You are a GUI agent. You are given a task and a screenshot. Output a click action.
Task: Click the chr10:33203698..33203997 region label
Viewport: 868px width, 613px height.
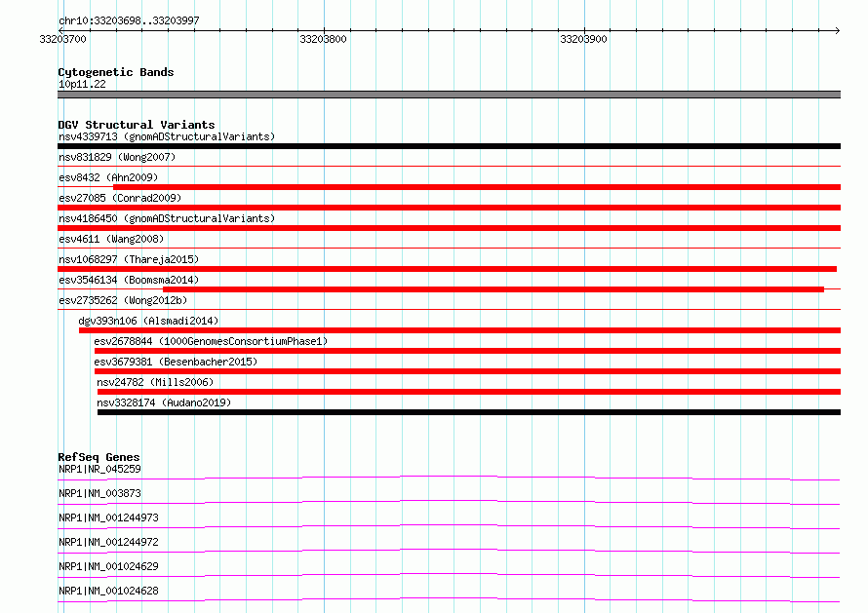click(x=129, y=20)
